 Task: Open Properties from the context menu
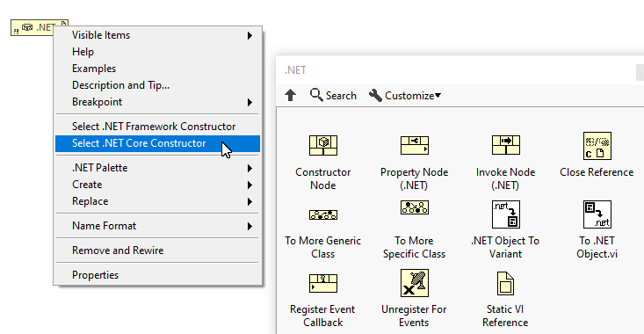[158, 275]
